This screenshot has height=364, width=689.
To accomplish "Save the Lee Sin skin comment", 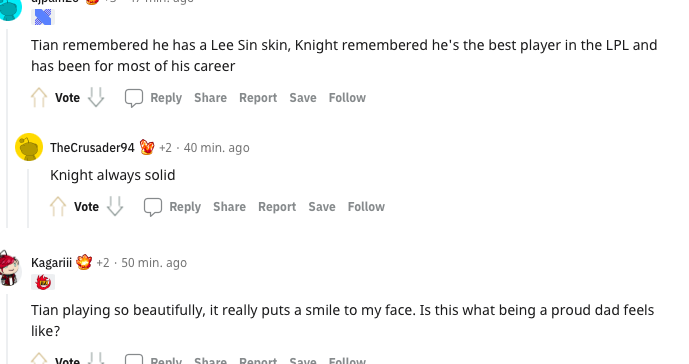I will [x=303, y=98].
